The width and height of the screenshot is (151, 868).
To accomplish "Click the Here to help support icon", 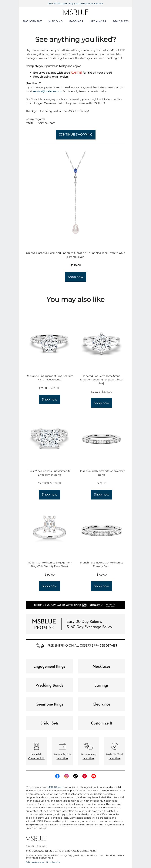I will tap(36, 746).
